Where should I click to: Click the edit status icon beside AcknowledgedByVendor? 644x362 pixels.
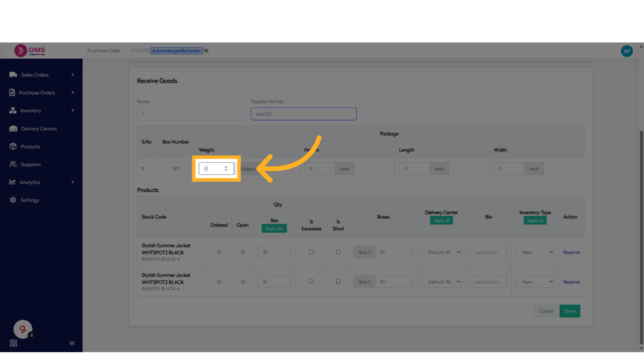point(206,51)
